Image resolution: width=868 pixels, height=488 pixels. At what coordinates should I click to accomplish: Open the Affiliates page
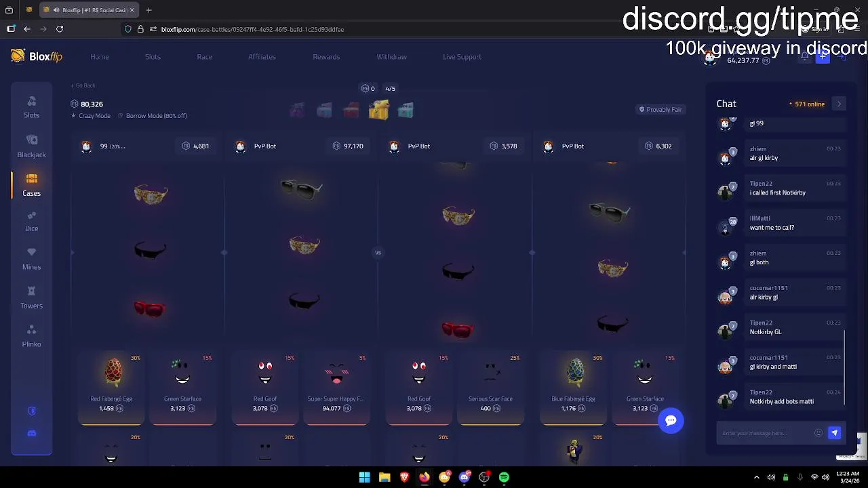tap(262, 57)
